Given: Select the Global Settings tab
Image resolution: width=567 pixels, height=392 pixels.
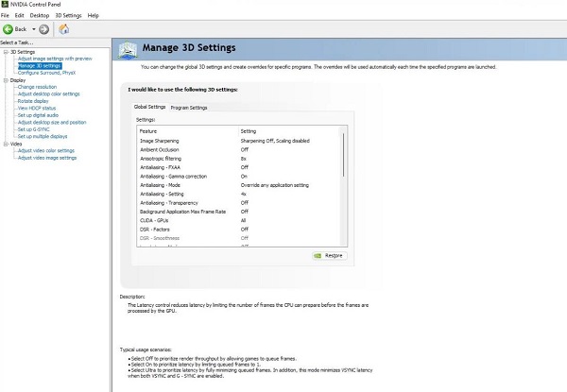Looking at the screenshot, I should pos(149,108).
